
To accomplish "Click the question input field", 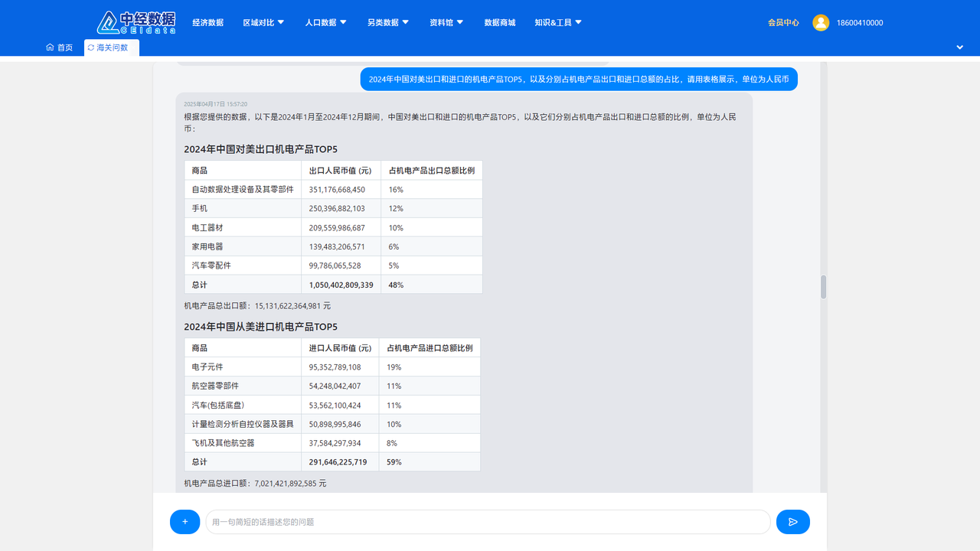I will (x=488, y=522).
